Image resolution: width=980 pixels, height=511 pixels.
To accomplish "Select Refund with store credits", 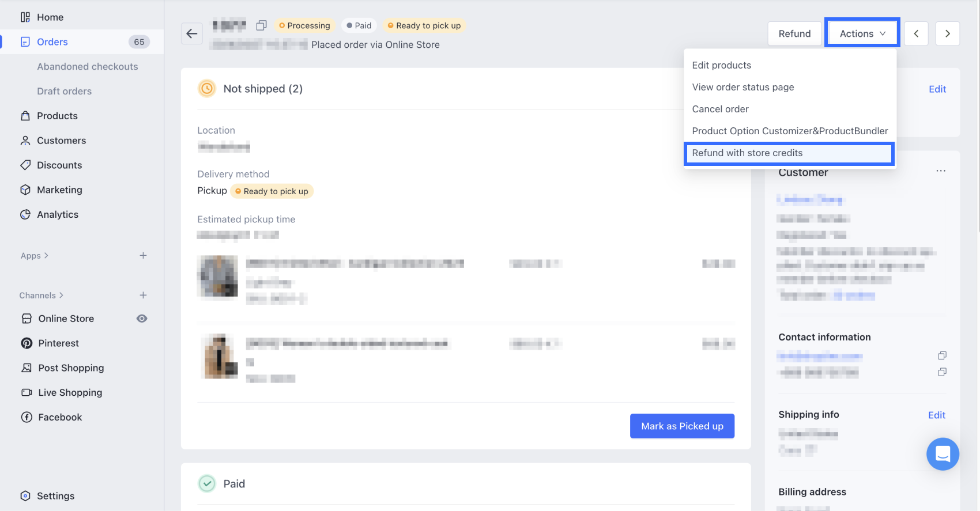I will pos(747,153).
